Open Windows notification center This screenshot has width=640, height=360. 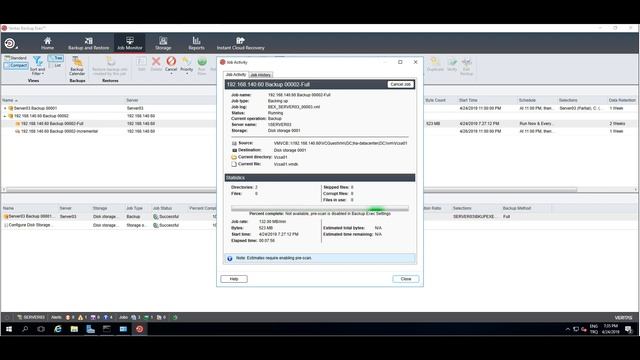pos(628,329)
